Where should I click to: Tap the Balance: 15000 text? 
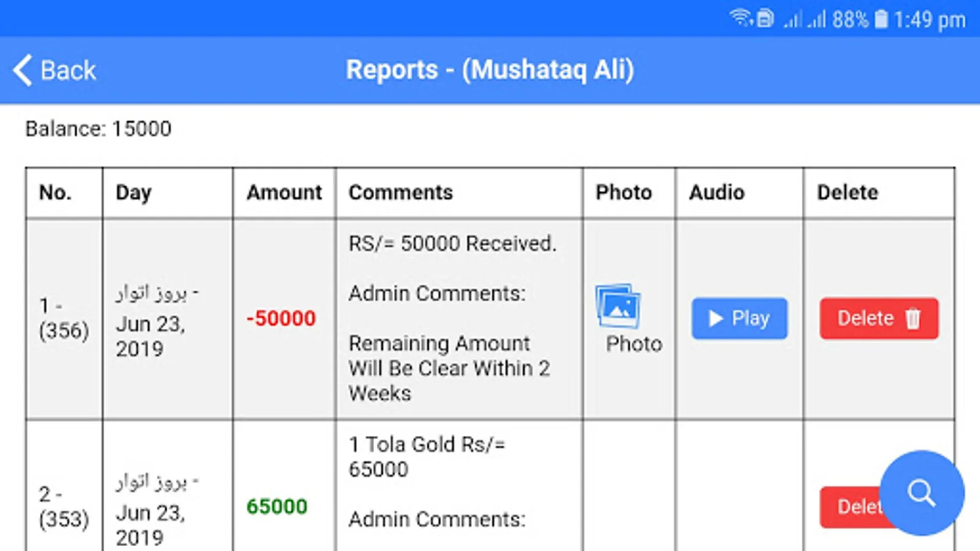click(99, 129)
